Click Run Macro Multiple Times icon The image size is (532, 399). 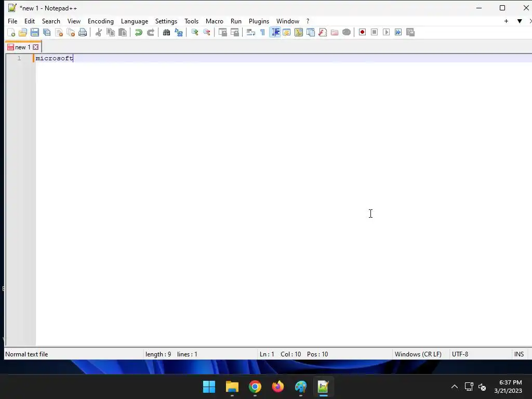click(398, 32)
